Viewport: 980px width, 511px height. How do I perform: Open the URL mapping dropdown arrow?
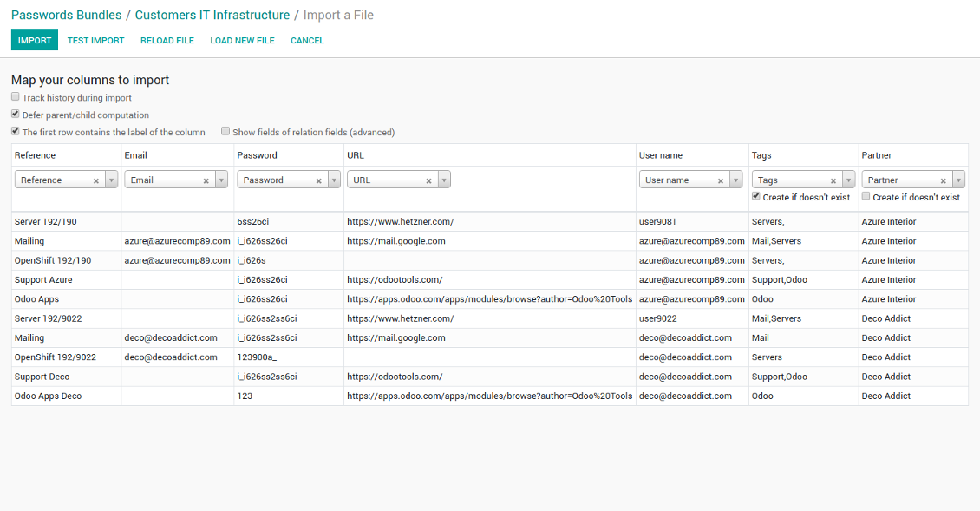(444, 180)
